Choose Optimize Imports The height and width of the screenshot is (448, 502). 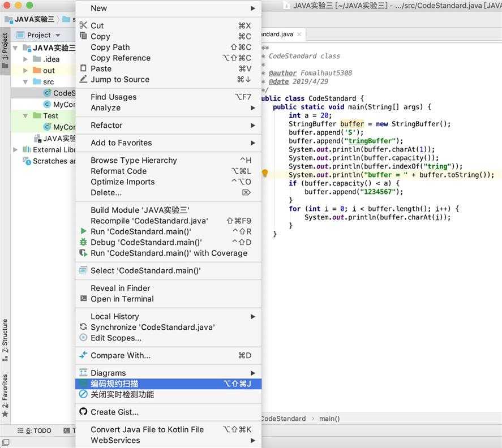click(x=169, y=182)
